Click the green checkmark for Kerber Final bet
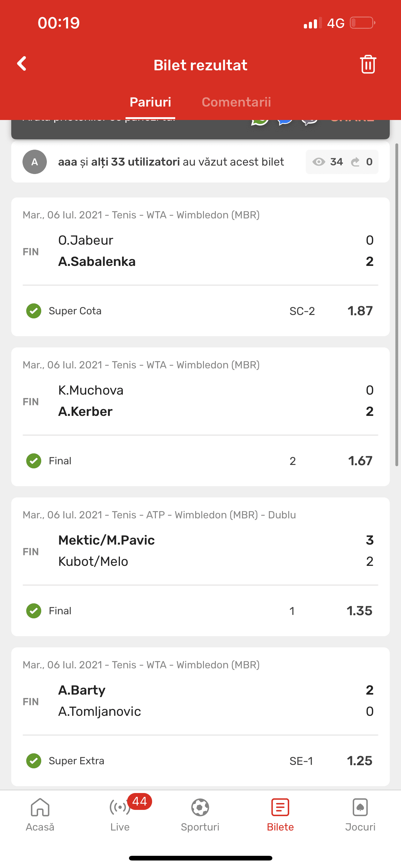Viewport: 401px width, 868px height. [x=34, y=461]
